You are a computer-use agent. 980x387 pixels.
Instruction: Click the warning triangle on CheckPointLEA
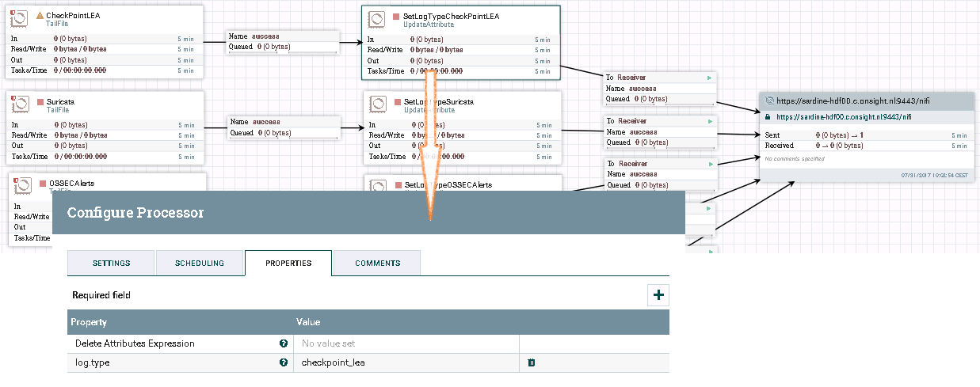pos(40,15)
